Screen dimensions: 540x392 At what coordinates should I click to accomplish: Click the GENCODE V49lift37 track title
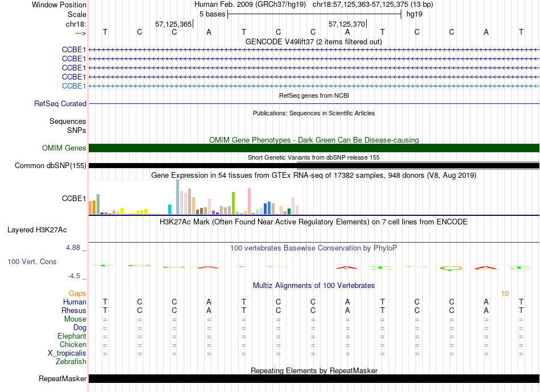313,41
